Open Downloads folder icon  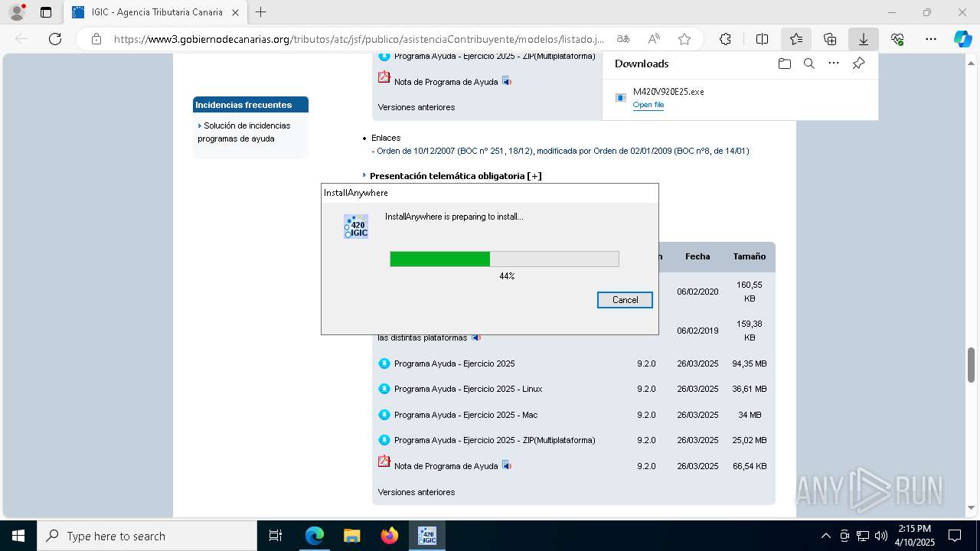[784, 64]
